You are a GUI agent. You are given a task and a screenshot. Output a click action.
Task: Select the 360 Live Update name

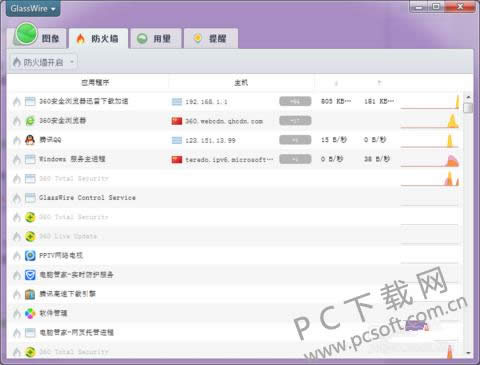tap(68, 236)
